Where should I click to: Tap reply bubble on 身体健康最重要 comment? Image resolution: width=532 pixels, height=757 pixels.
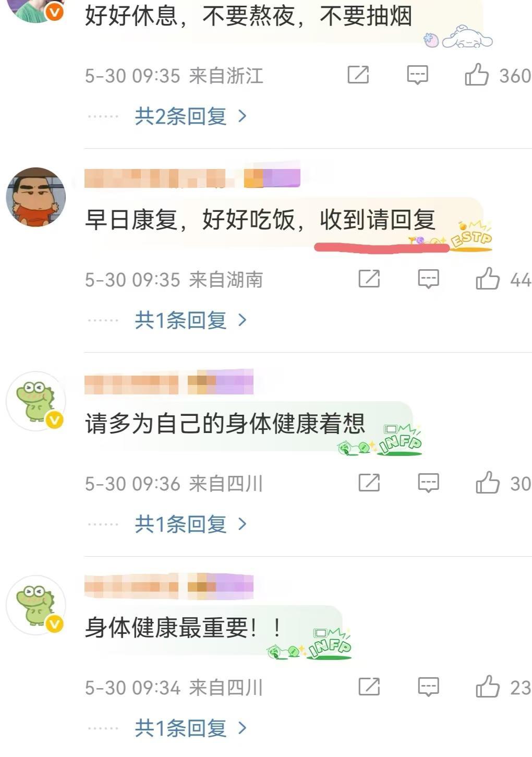[x=429, y=688]
